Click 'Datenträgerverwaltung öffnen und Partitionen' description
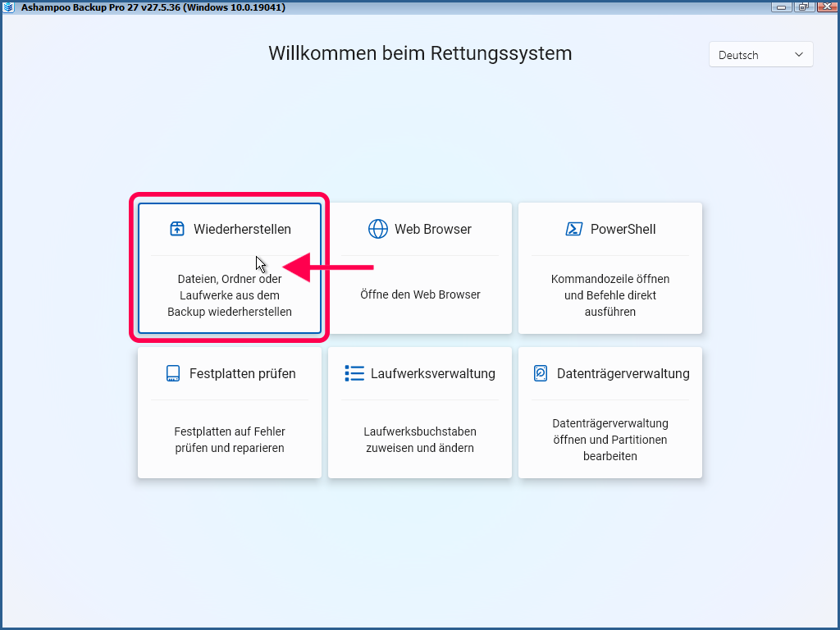Image resolution: width=840 pixels, height=630 pixels. (x=610, y=440)
